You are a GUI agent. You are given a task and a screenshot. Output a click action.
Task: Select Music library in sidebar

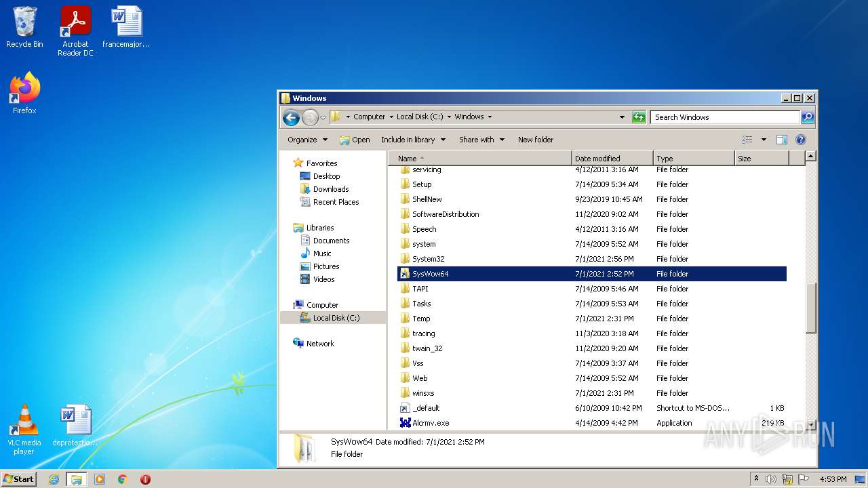(322, 253)
